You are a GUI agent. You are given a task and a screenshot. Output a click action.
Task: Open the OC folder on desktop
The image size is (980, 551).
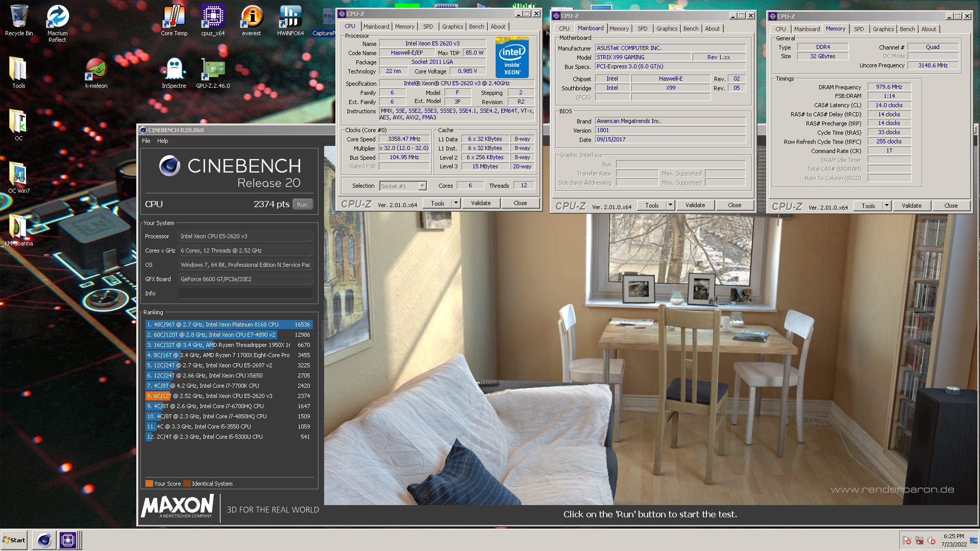(x=18, y=125)
